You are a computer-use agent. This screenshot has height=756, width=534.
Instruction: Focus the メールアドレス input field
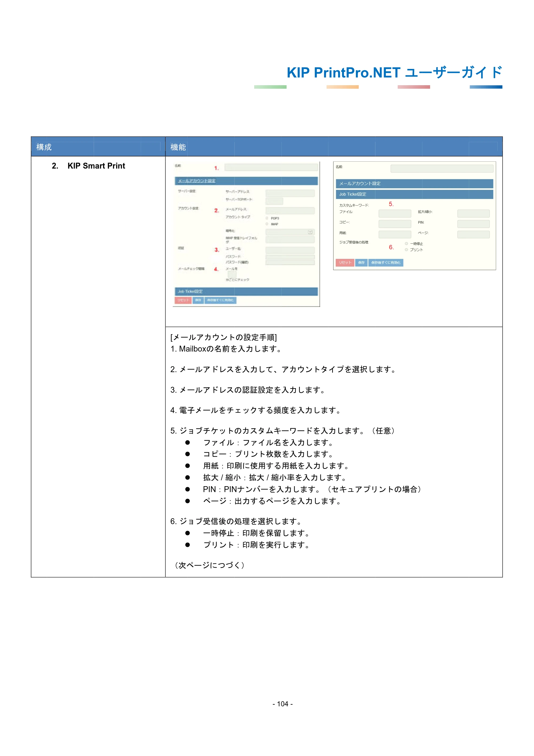(290, 211)
